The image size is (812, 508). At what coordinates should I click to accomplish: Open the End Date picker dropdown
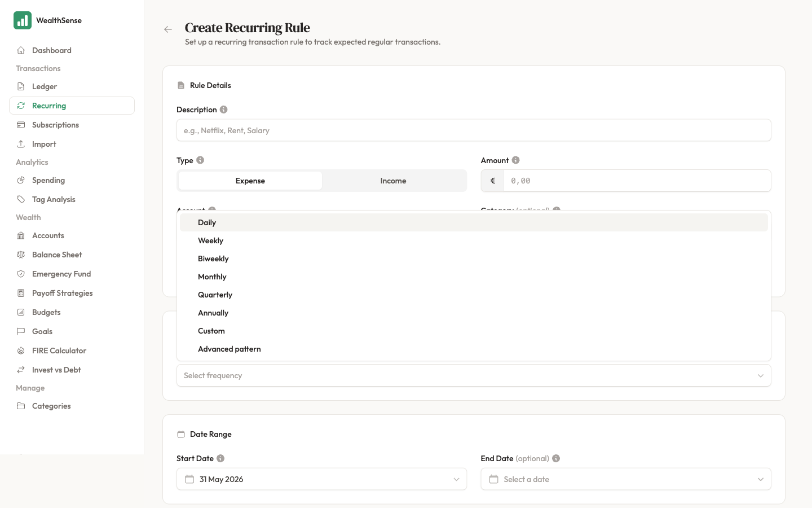coord(626,479)
